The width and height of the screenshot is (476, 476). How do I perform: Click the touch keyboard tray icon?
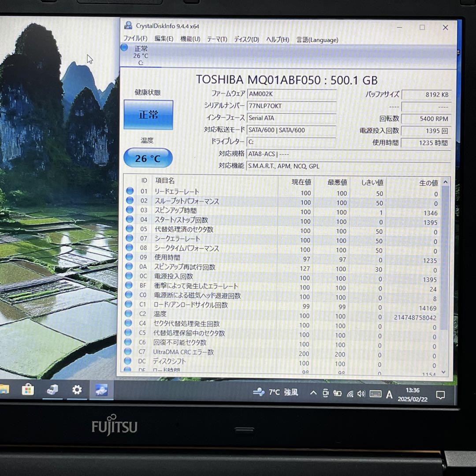pos(376,394)
